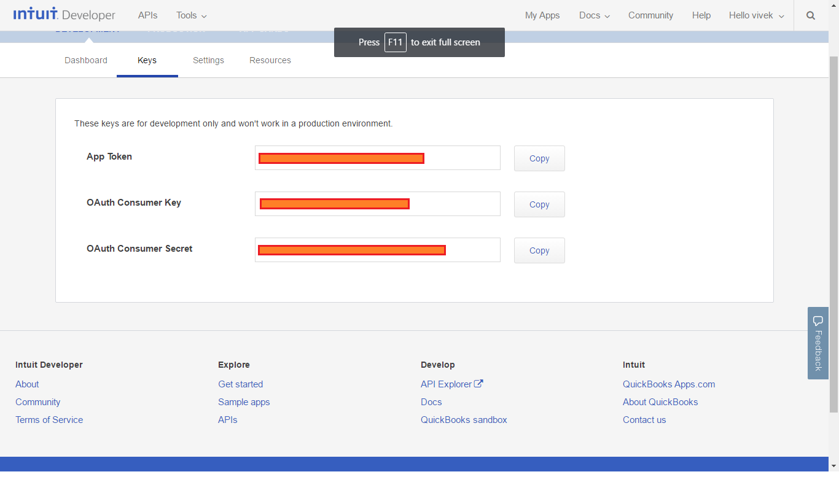
Task: Expand the Docs dropdown in header
Action: click(595, 15)
